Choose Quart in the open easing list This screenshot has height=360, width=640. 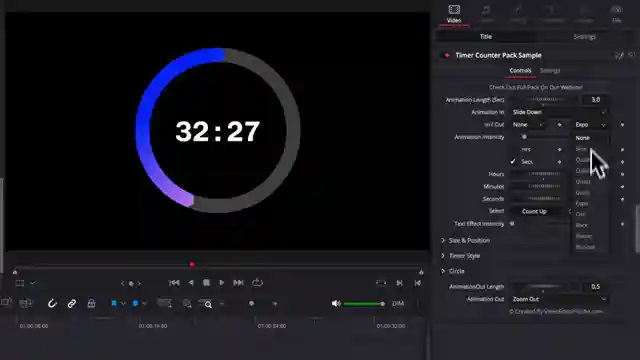coord(583,182)
